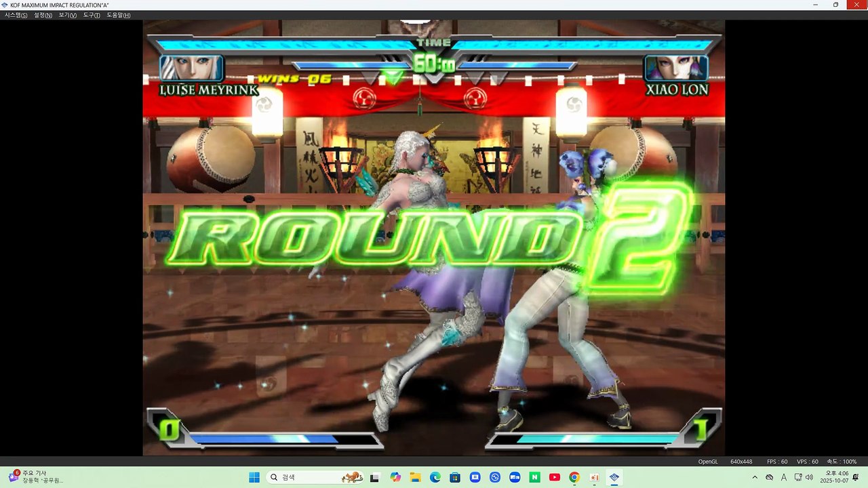Open the clock and calendar flyout

(834, 476)
